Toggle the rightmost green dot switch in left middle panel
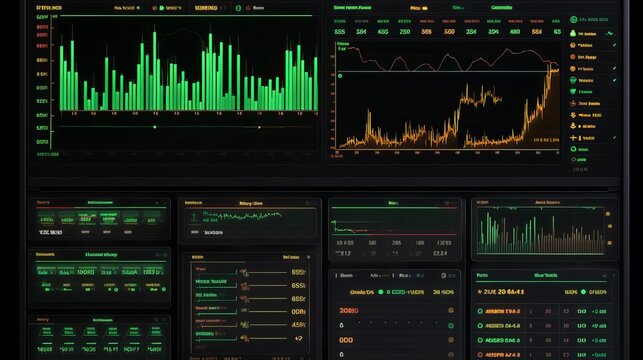The image size is (643, 360). point(164,289)
